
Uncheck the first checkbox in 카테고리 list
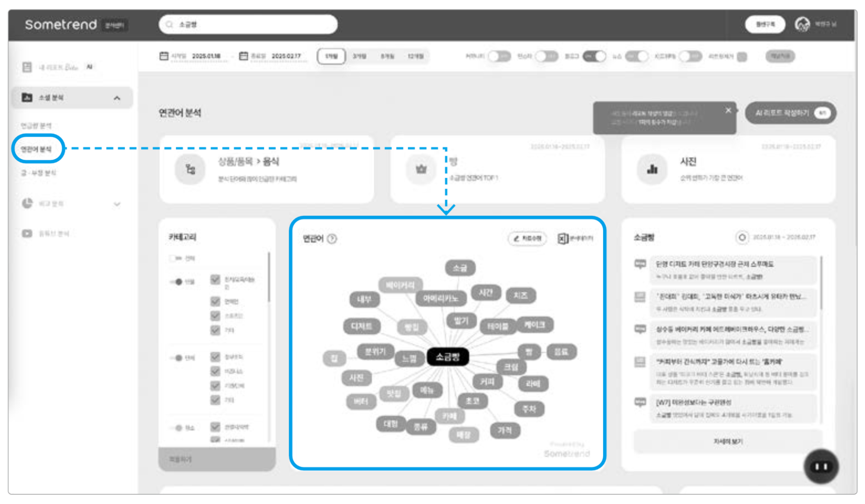215,279
